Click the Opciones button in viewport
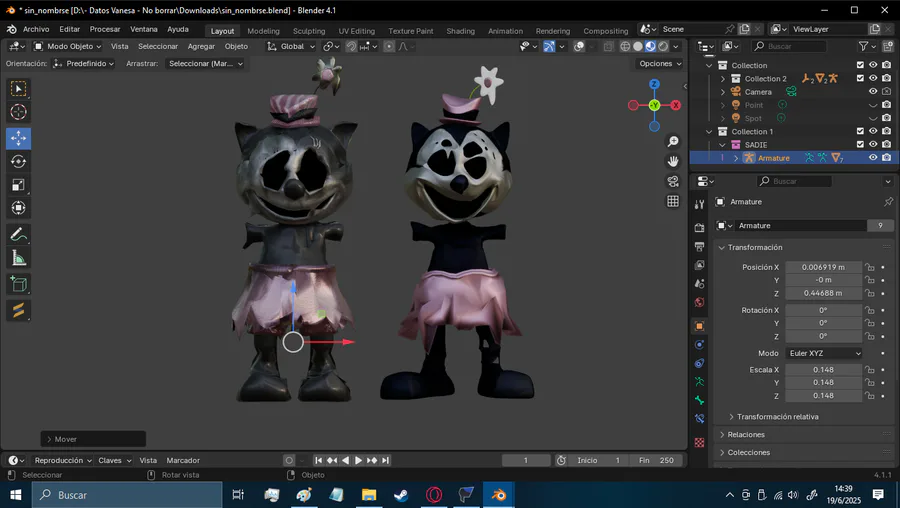The width and height of the screenshot is (900, 508). pos(660,63)
